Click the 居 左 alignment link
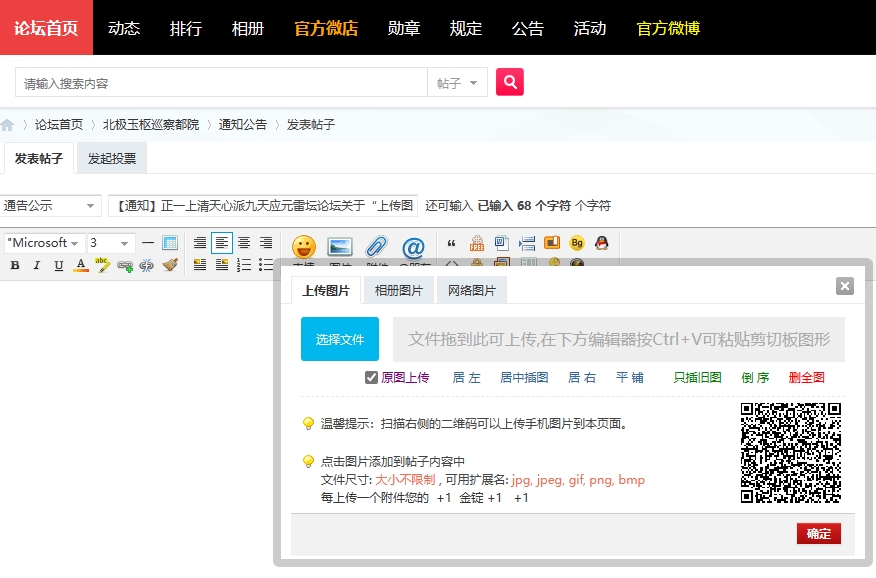The height and width of the screenshot is (578, 876). pos(466,378)
